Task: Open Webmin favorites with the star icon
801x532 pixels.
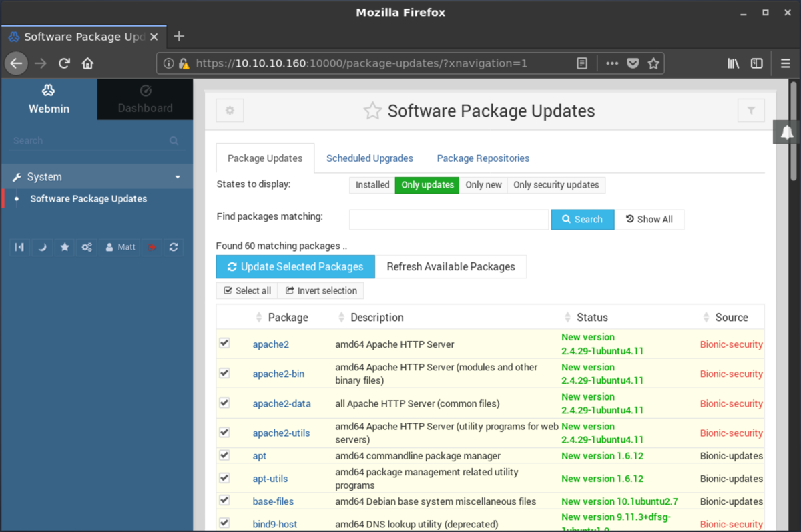Action: click(x=65, y=247)
